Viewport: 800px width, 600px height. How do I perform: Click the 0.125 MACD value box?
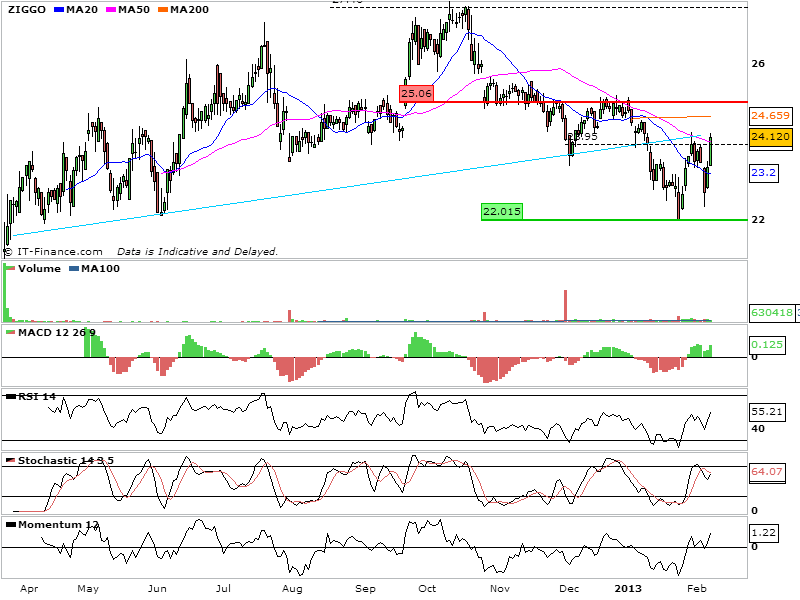click(x=767, y=345)
